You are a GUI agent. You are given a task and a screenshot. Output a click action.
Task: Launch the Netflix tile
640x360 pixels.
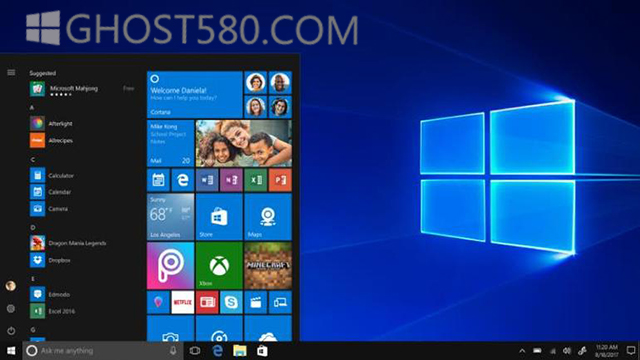pyautogui.click(x=182, y=302)
